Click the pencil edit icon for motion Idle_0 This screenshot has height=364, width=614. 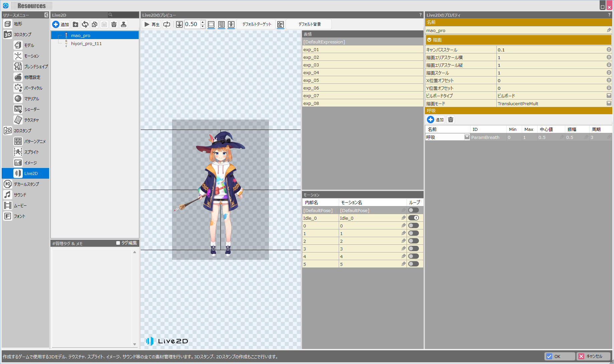click(x=404, y=218)
